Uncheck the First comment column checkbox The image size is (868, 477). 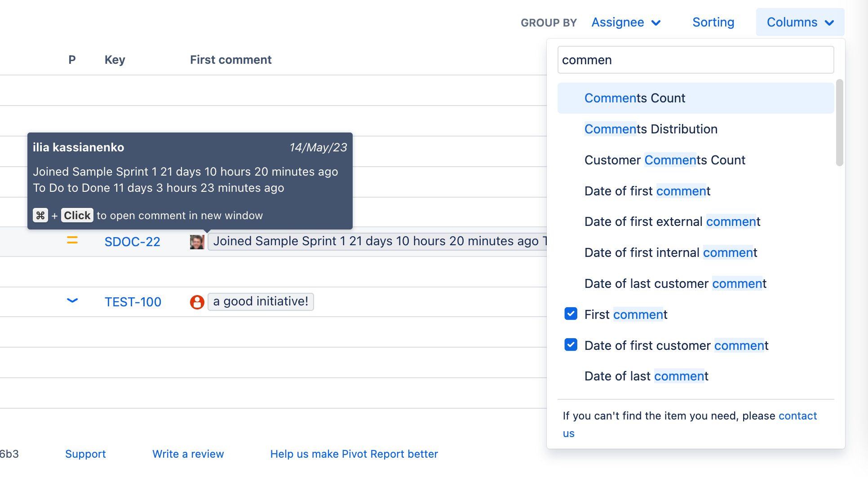571,314
